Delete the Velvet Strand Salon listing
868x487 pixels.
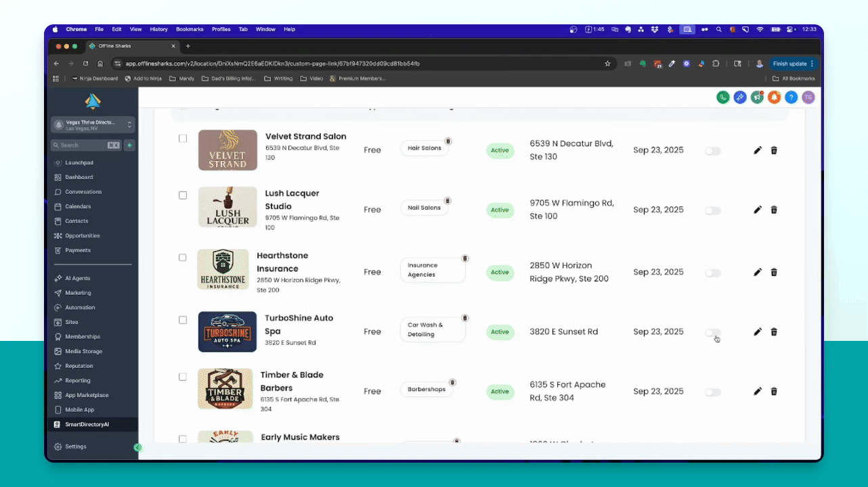(x=774, y=150)
